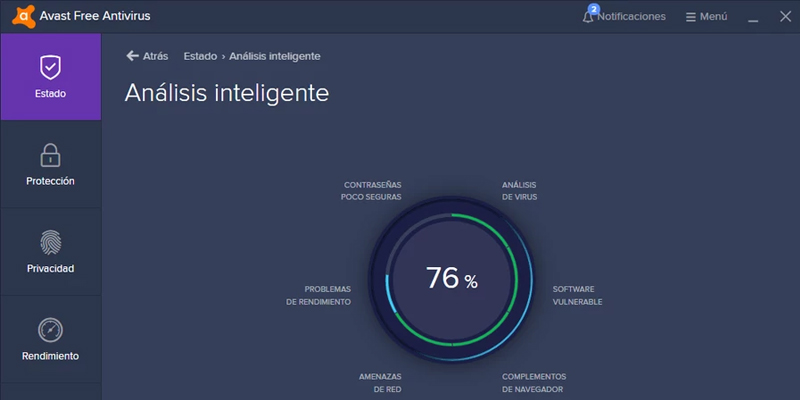800x400 pixels.
Task: Click the Notificaciones label
Action: (632, 17)
